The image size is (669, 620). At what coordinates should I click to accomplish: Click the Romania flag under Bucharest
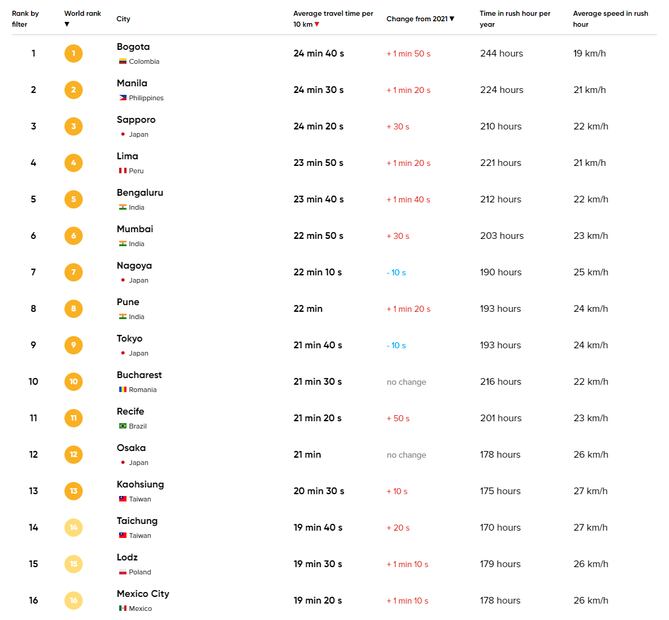122,389
